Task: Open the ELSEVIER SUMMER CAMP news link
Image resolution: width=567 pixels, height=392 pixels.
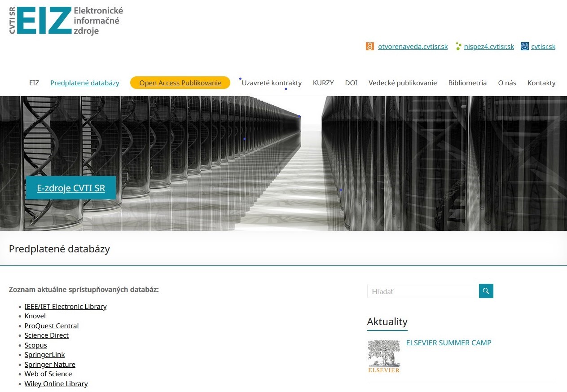Action: pos(448,343)
